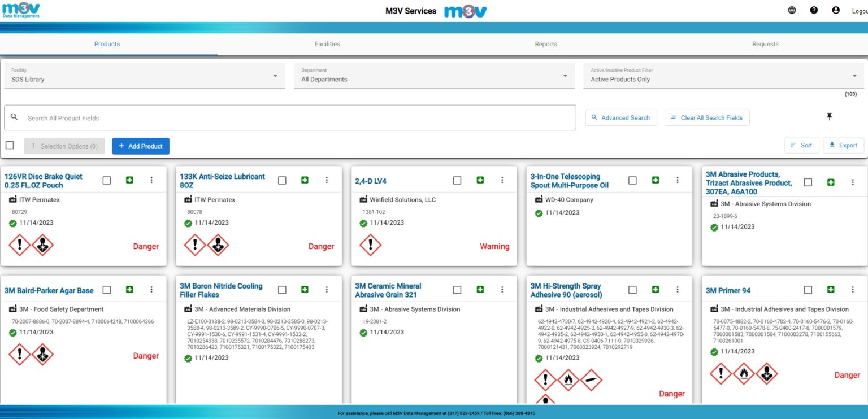The image size is (868, 419).
Task: Open the Active/Inactive Product Filter dropdown
Action: (x=720, y=75)
